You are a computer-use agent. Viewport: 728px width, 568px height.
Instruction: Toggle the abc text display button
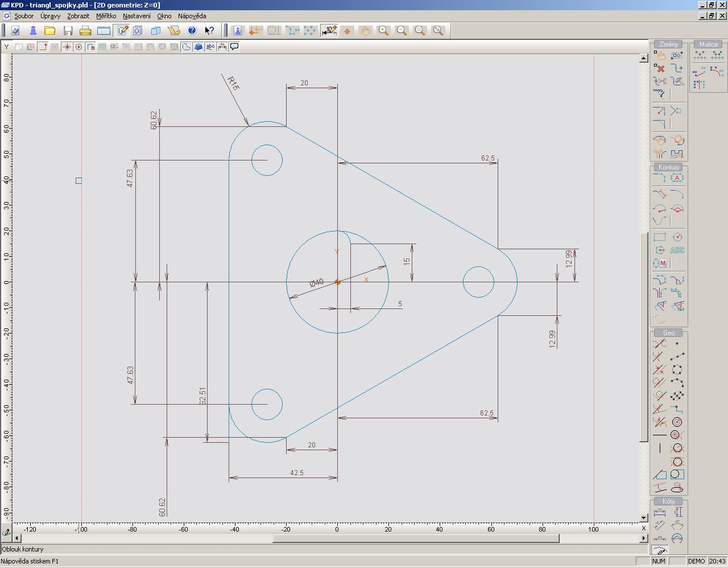pyautogui.click(x=210, y=47)
